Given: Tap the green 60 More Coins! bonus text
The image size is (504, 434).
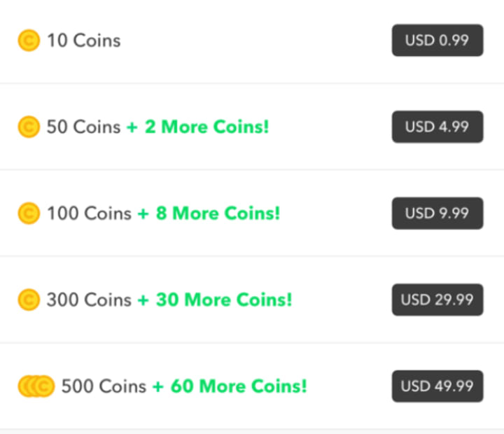Looking at the screenshot, I should (239, 386).
